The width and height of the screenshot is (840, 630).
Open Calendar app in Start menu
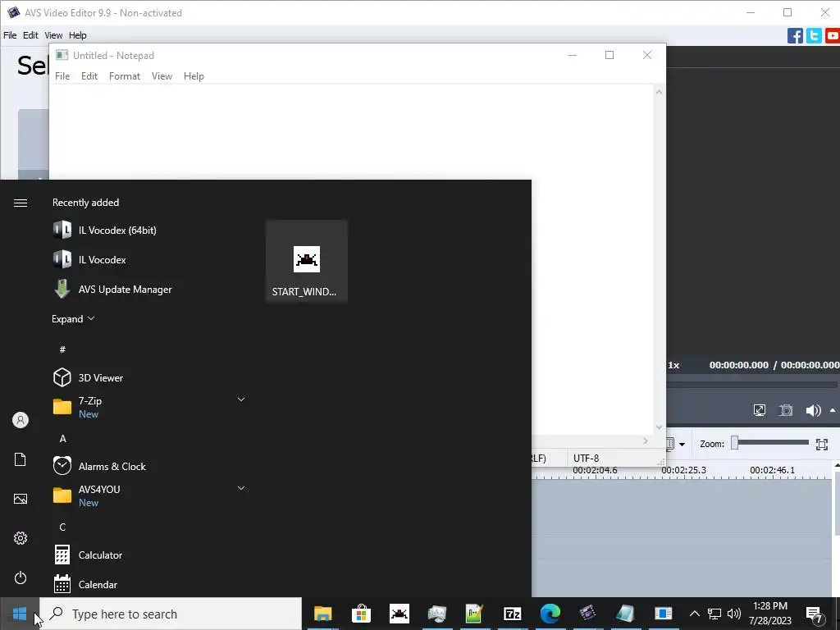coord(85,584)
